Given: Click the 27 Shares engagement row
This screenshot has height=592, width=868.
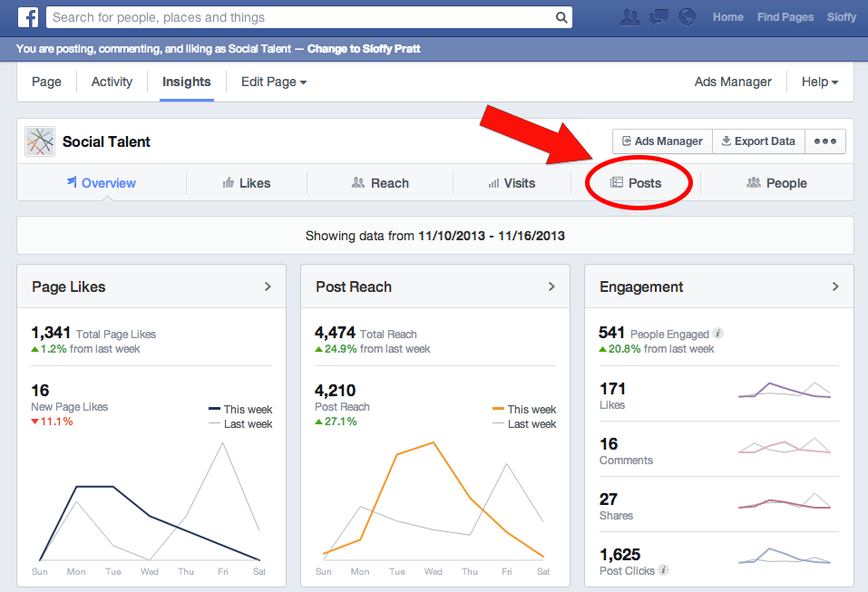Looking at the screenshot, I should (x=719, y=506).
